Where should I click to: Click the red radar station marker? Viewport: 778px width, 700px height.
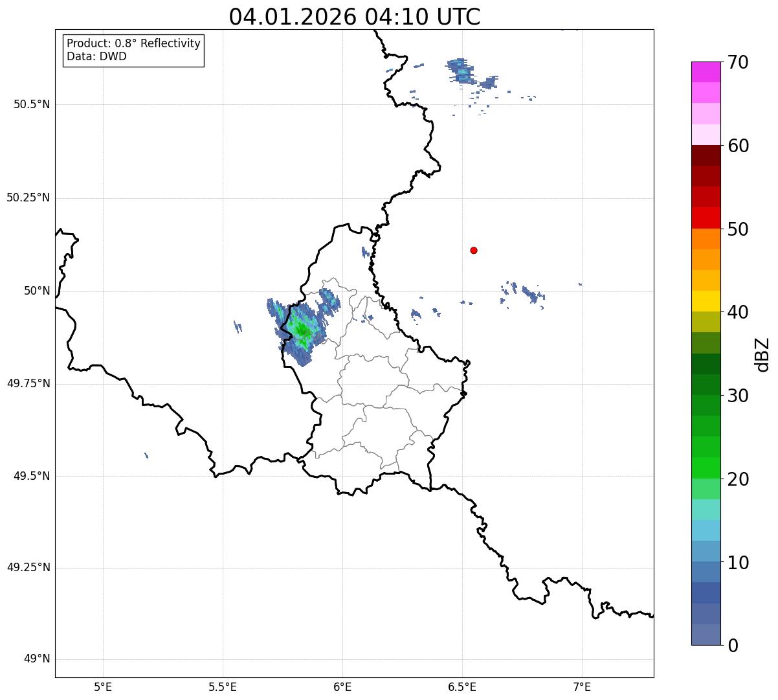474,250
